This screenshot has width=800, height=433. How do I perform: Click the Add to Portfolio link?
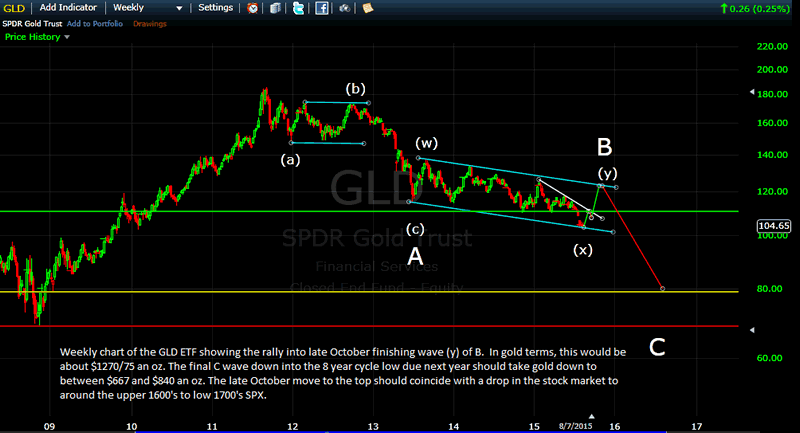point(95,23)
